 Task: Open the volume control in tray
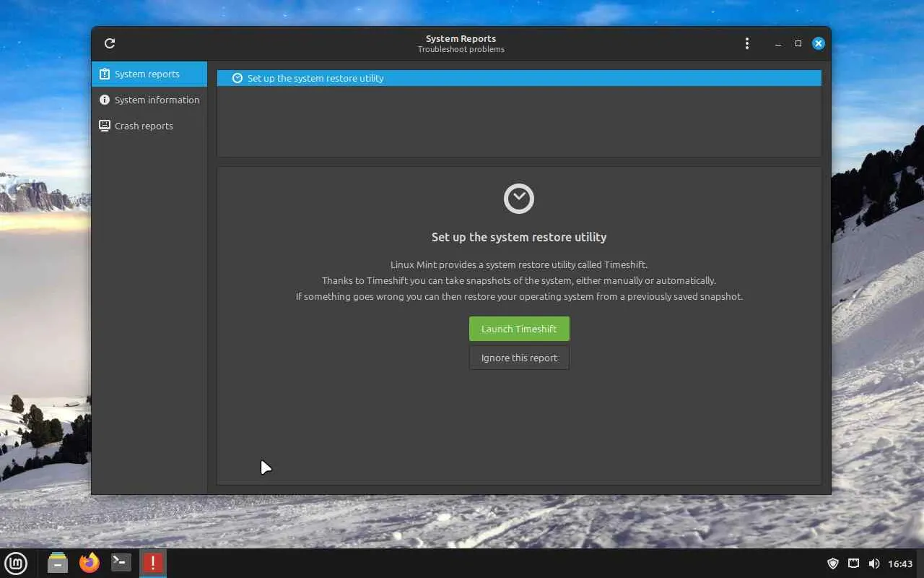click(874, 564)
